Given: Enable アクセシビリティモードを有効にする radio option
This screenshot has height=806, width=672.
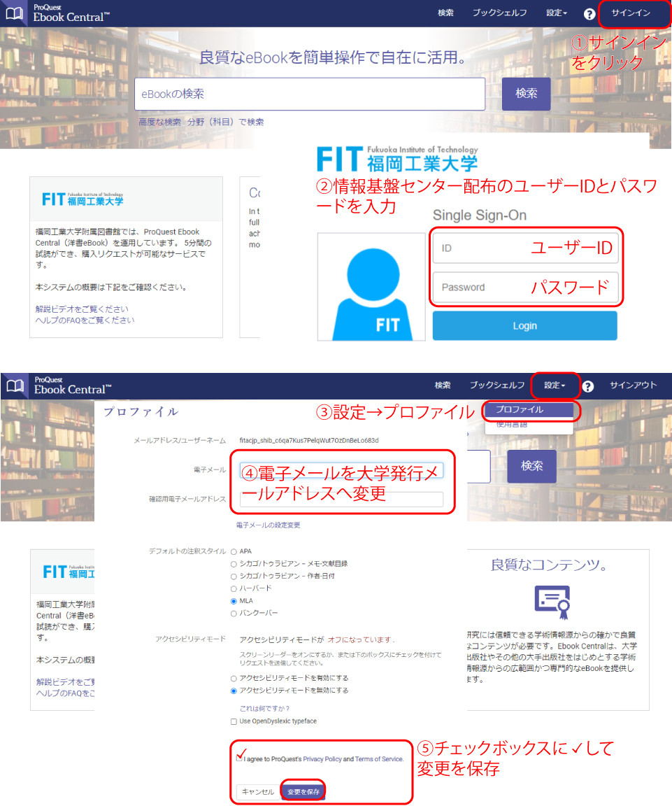Looking at the screenshot, I should click(234, 678).
